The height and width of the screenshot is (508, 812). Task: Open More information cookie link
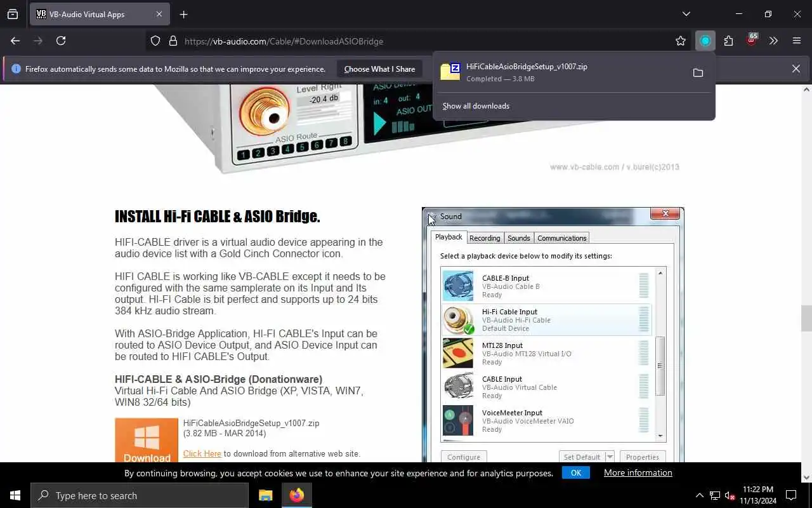pos(638,472)
